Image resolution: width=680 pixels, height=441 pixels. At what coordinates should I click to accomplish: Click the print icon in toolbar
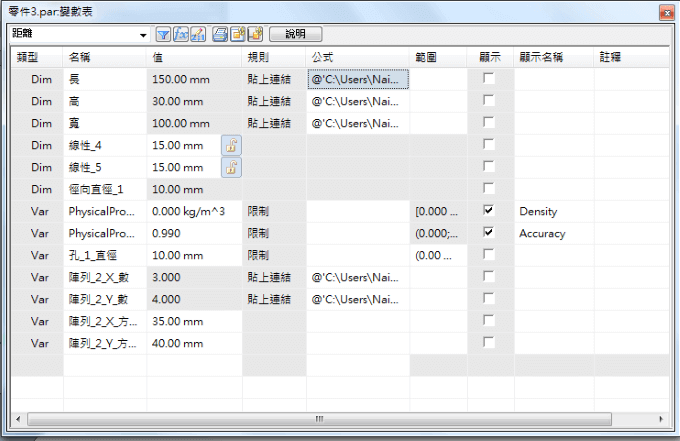pyautogui.click(x=221, y=34)
